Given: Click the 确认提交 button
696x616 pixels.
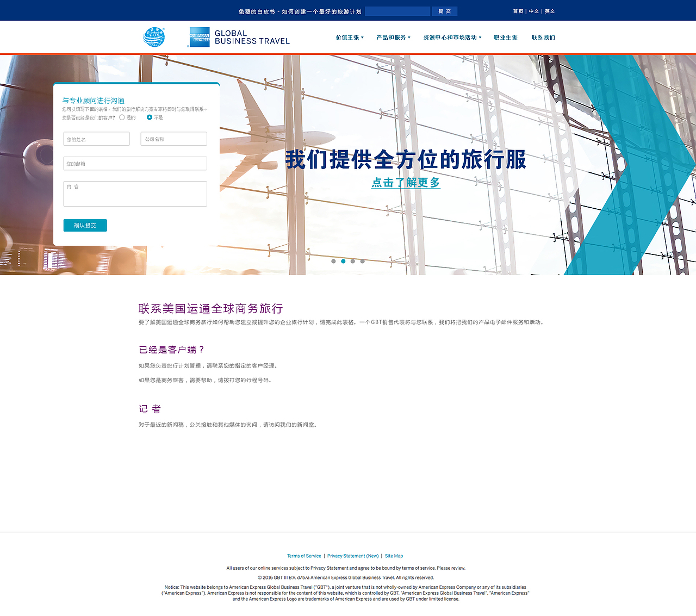Looking at the screenshot, I should (x=85, y=225).
